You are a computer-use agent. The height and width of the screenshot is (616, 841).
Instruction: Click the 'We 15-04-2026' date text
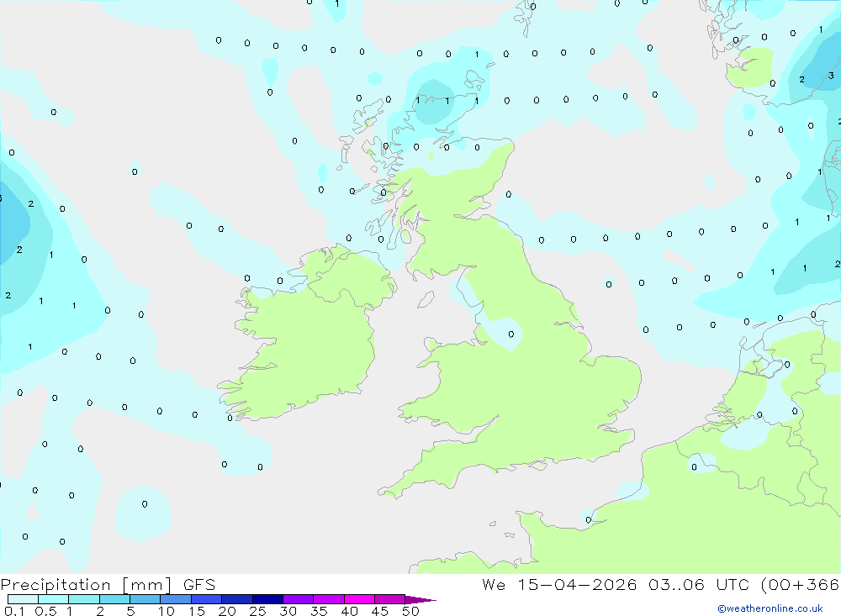tap(559, 585)
